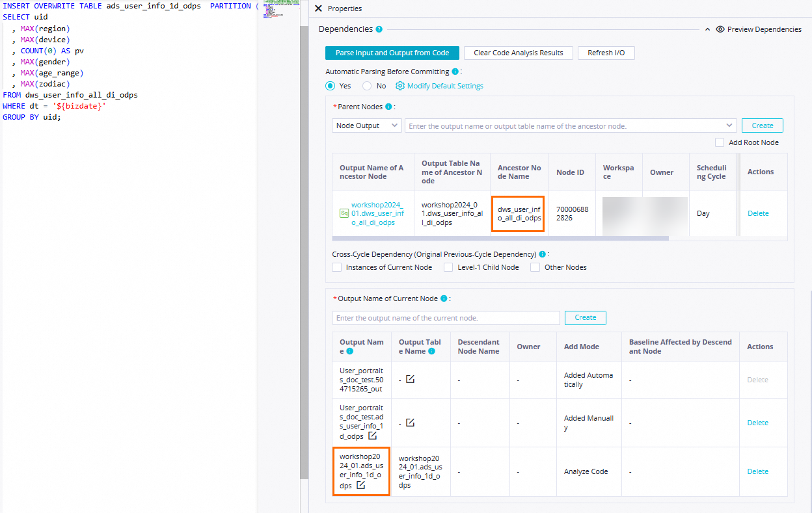Image resolution: width=812 pixels, height=513 pixels.
Task: Click the Refresh I/O button
Action: click(606, 53)
